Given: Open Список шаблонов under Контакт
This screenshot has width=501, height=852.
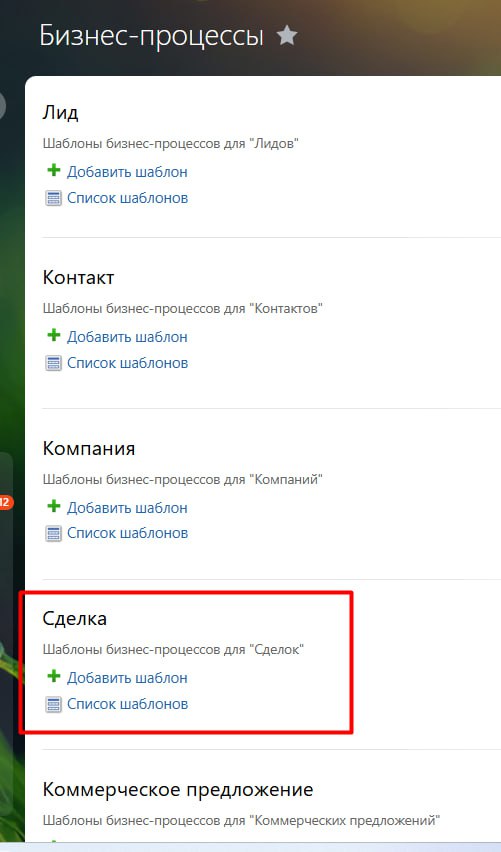Looking at the screenshot, I should [127, 363].
